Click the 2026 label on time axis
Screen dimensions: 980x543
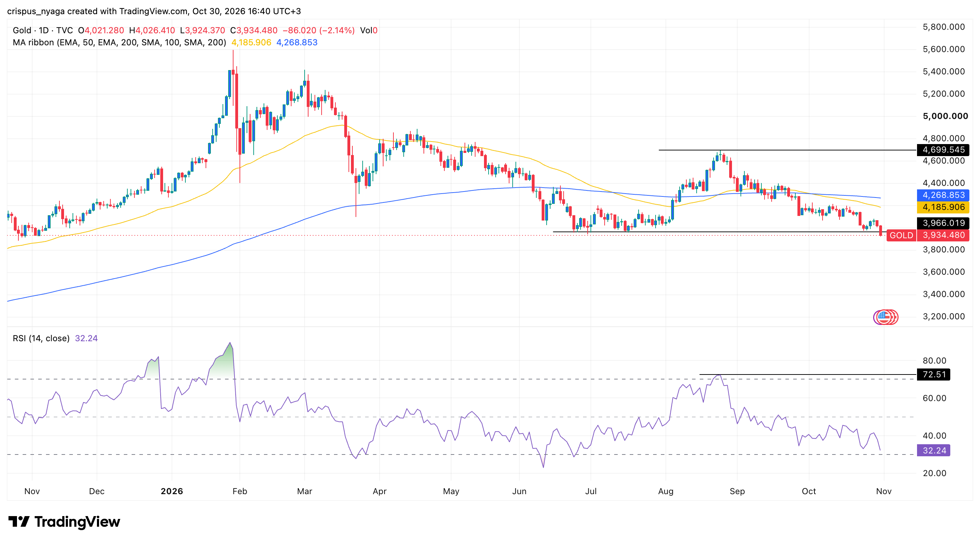172,491
